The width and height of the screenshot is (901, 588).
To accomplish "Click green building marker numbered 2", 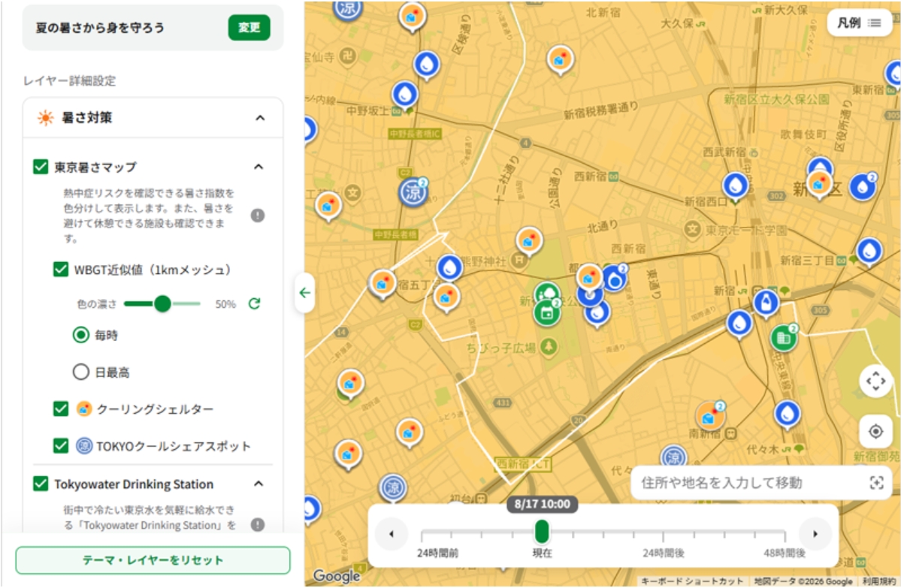I will (784, 338).
